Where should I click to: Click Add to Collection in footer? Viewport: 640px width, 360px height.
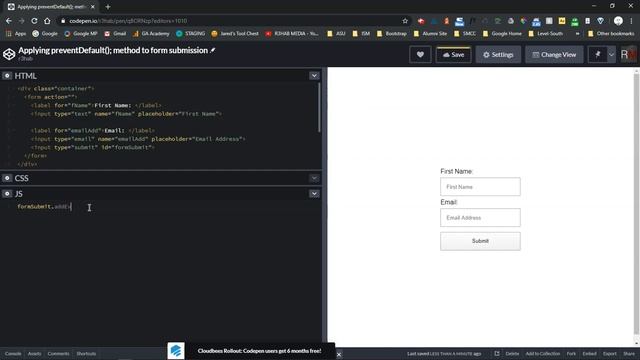click(x=542, y=354)
